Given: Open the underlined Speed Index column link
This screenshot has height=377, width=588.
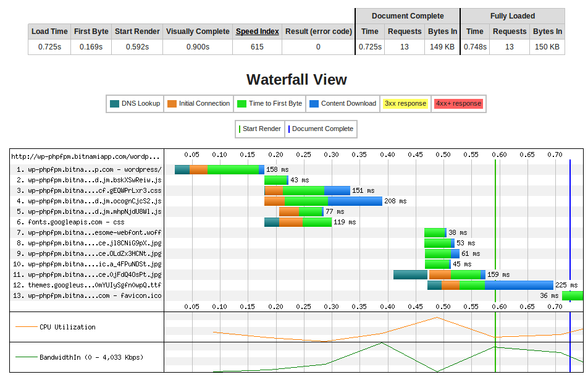Looking at the screenshot, I should click(x=258, y=32).
